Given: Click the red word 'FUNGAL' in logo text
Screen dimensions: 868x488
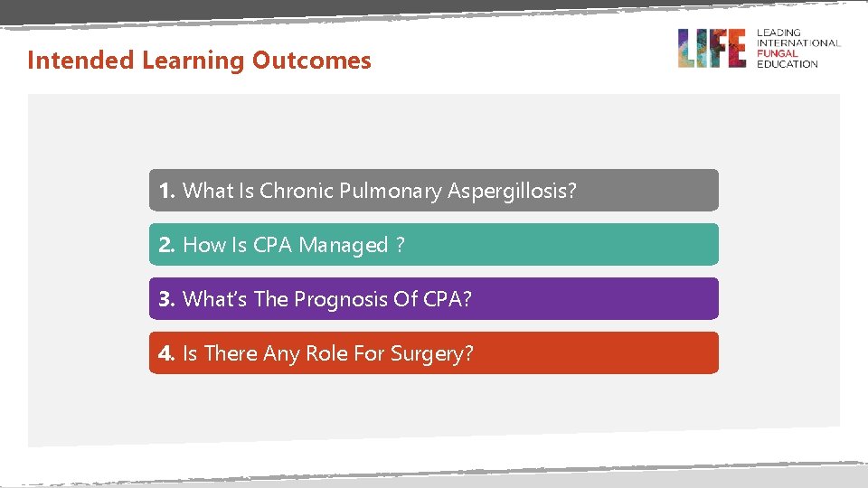Looking at the screenshot, I should pos(777,53).
